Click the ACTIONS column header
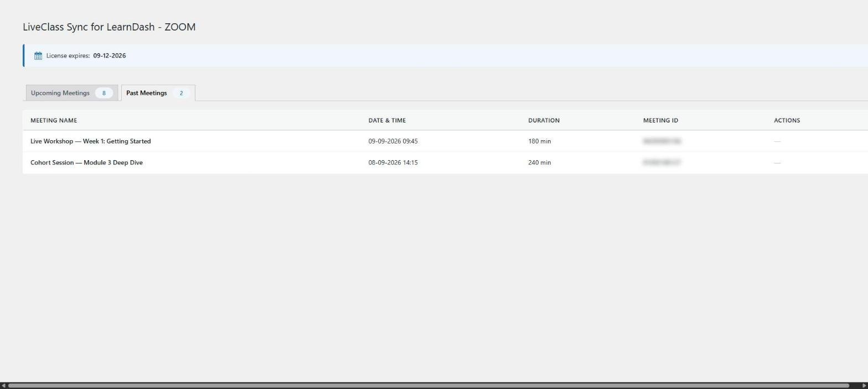The image size is (868, 389). [787, 120]
